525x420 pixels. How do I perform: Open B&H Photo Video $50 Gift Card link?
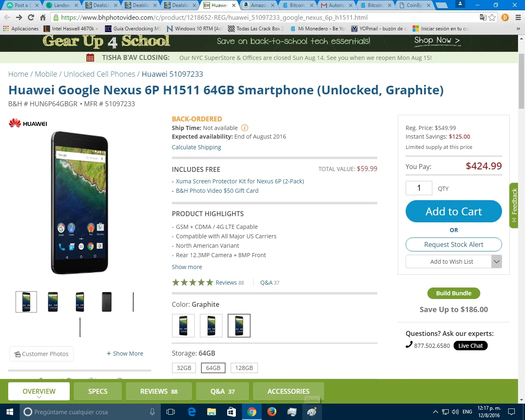[x=217, y=191]
